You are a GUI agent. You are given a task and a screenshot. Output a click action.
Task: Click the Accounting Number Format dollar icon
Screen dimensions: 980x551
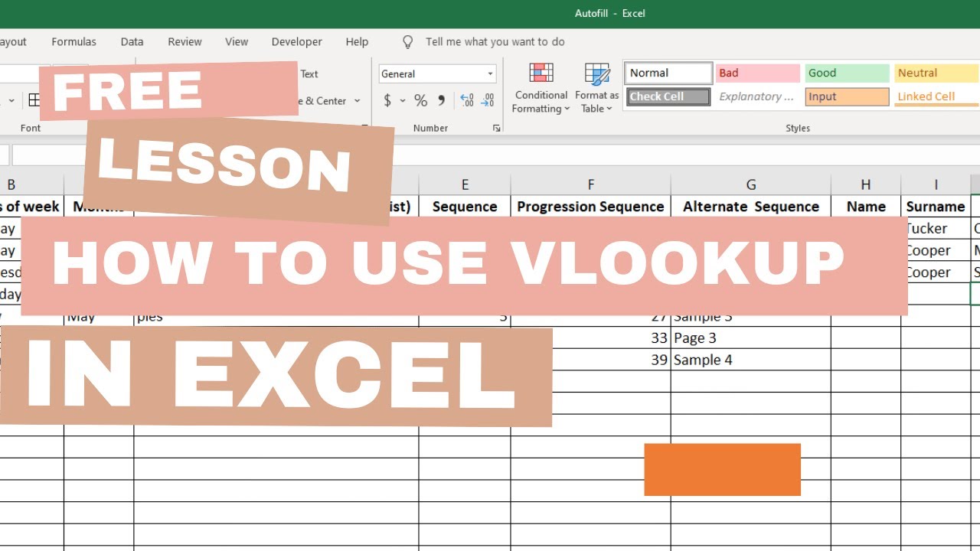387,100
